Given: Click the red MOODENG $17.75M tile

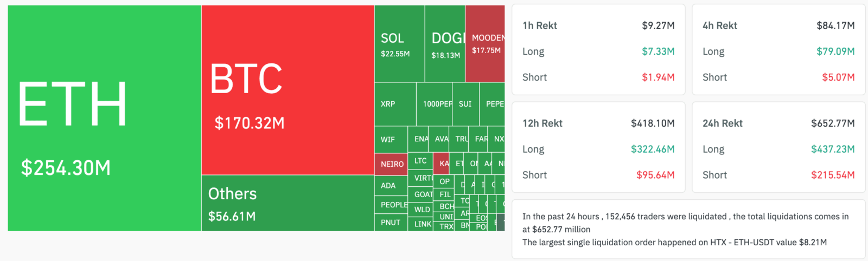Looking at the screenshot, I should 485,44.
